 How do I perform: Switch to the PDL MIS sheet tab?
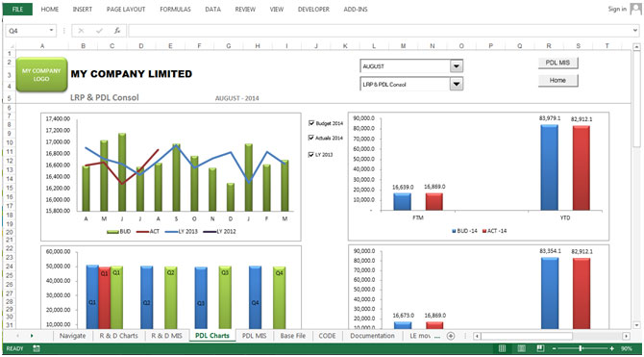click(254, 336)
